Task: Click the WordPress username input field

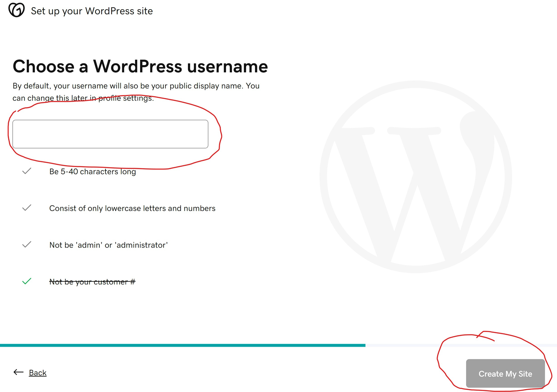Action: click(x=110, y=134)
